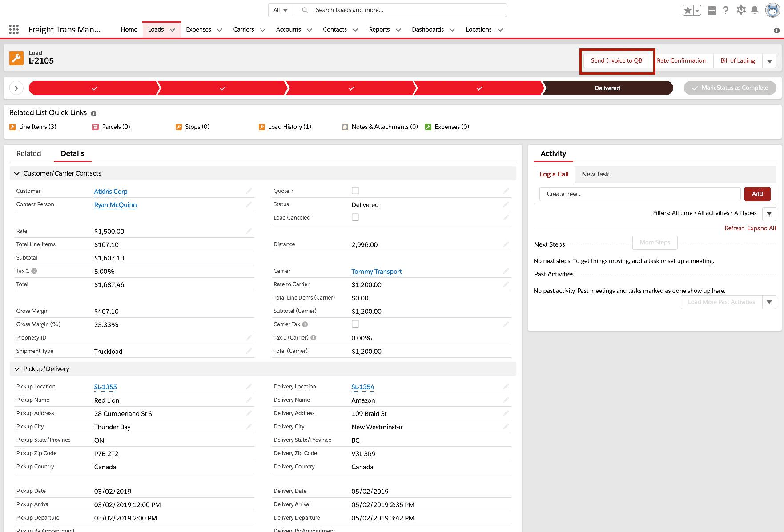The width and height of the screenshot is (784, 532).
Task: Collapse the Pickup/Delivery section
Action: point(17,369)
